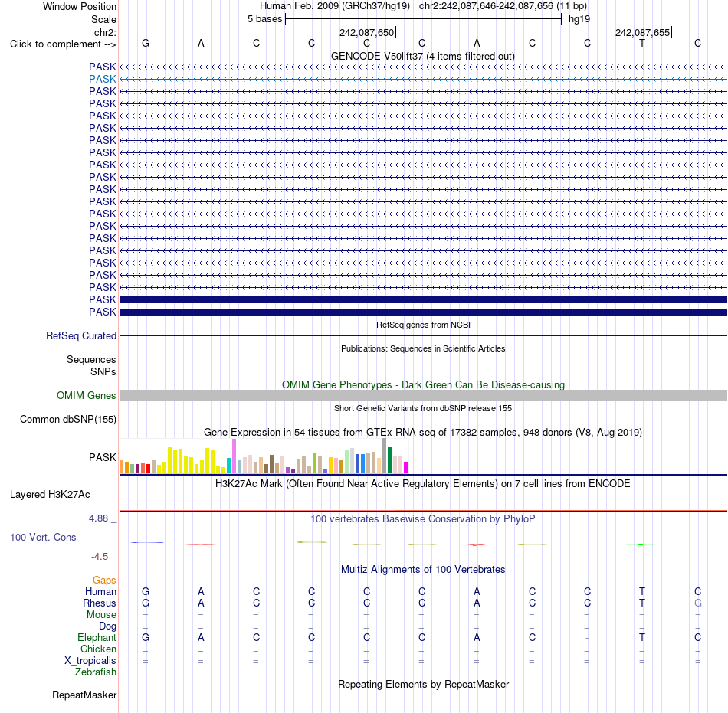Image resolution: width=728 pixels, height=713 pixels.
Task: Click the T base in the Elephant row
Action: click(642, 637)
